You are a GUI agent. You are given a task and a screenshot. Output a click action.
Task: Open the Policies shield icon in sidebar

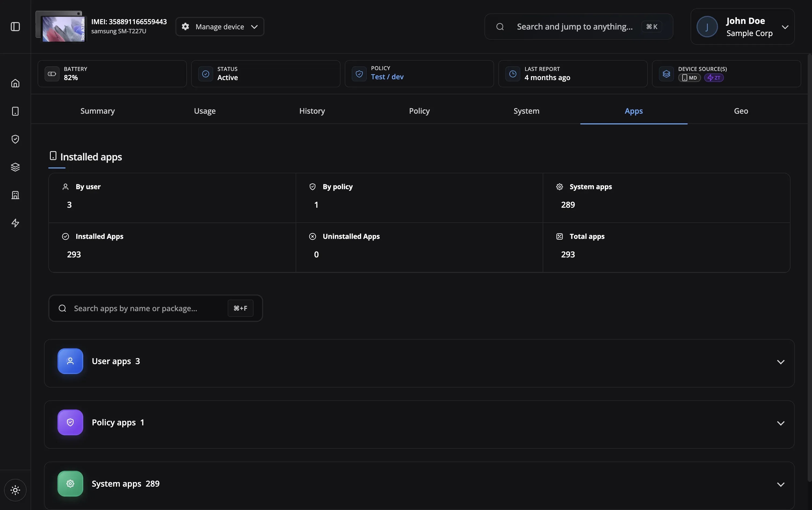(15, 139)
